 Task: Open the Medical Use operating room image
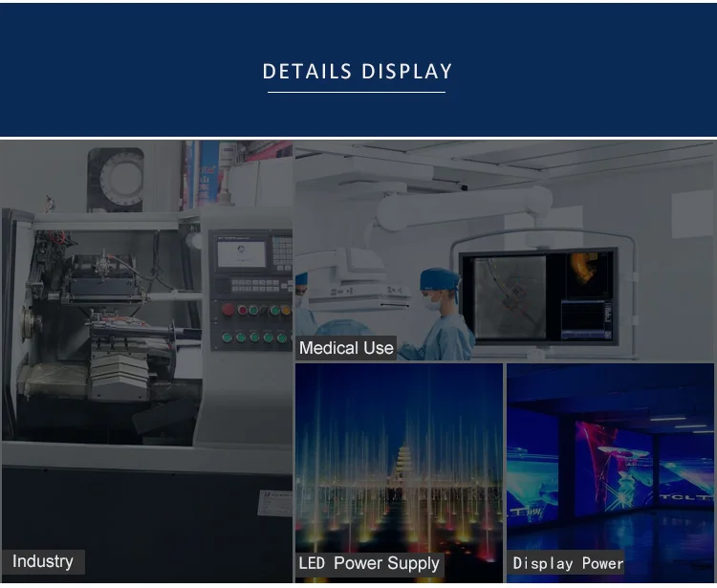pyautogui.click(x=505, y=250)
